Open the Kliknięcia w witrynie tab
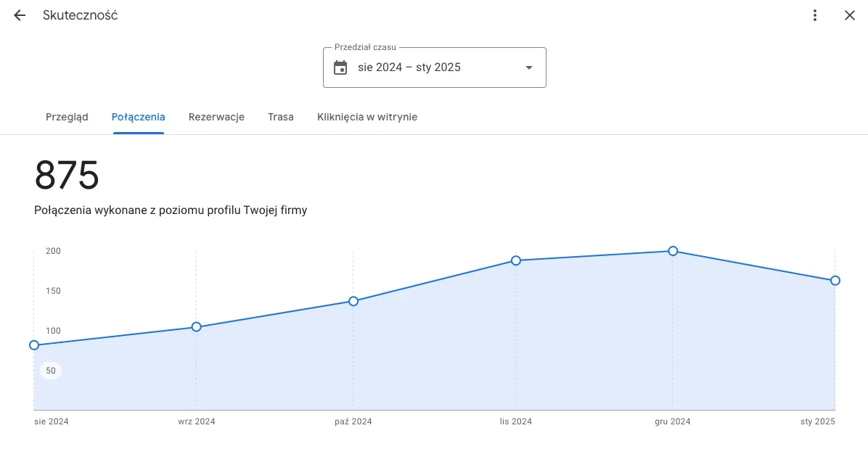Image resolution: width=868 pixels, height=457 pixels. 367,117
